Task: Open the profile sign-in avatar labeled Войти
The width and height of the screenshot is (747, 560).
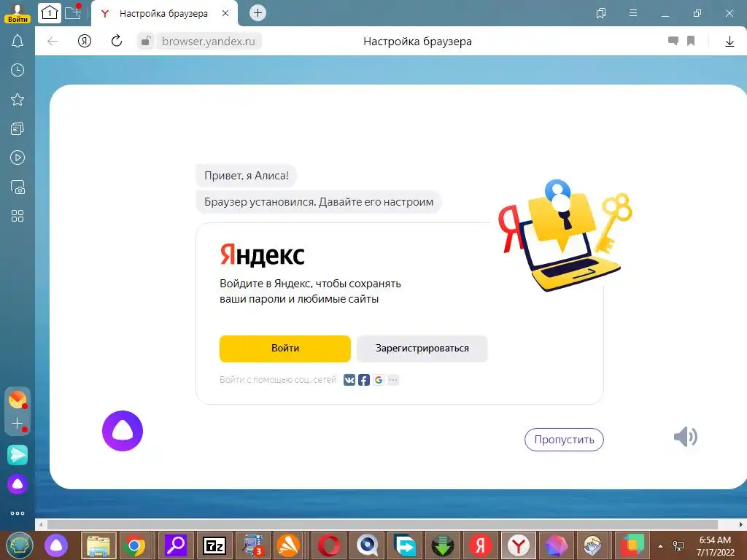Action: (x=18, y=13)
